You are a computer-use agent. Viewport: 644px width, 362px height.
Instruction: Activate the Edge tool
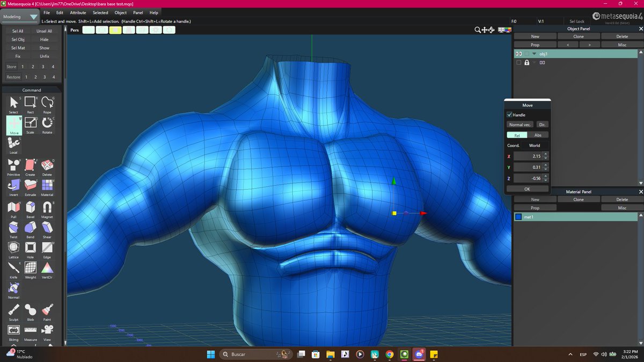pos(47,250)
